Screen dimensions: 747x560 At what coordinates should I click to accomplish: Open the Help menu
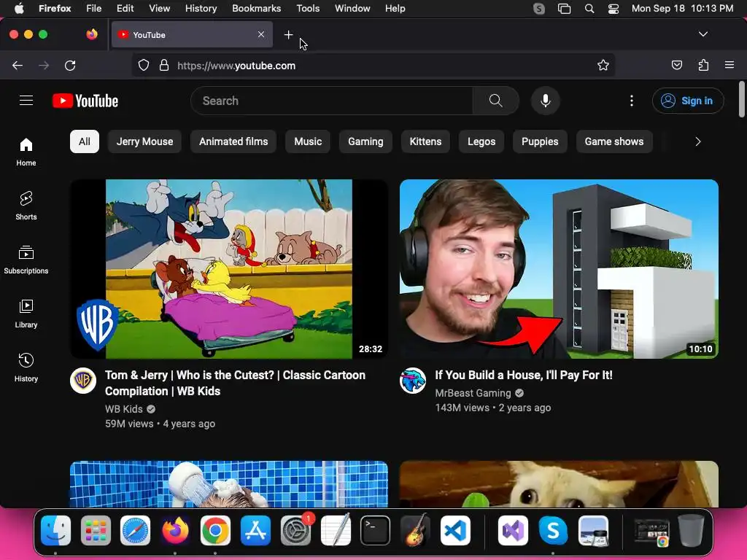click(x=395, y=8)
